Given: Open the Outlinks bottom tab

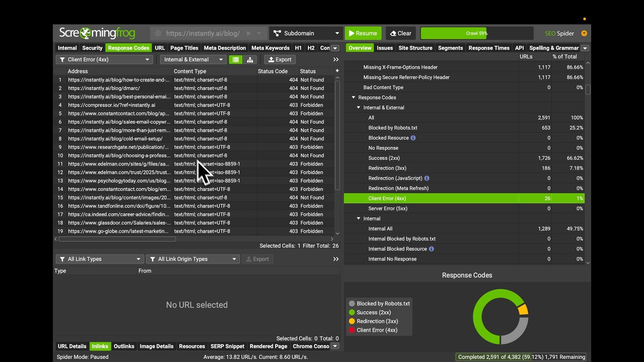Looking at the screenshot, I should click(x=124, y=346).
